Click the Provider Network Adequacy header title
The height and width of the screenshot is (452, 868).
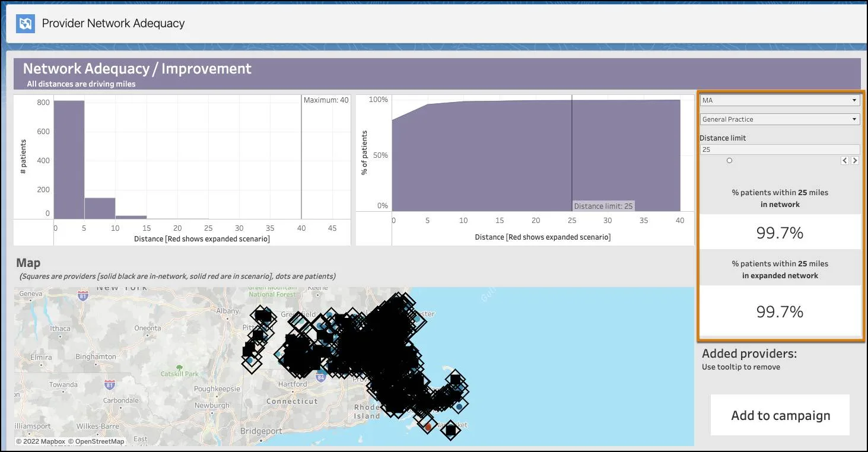(x=113, y=24)
